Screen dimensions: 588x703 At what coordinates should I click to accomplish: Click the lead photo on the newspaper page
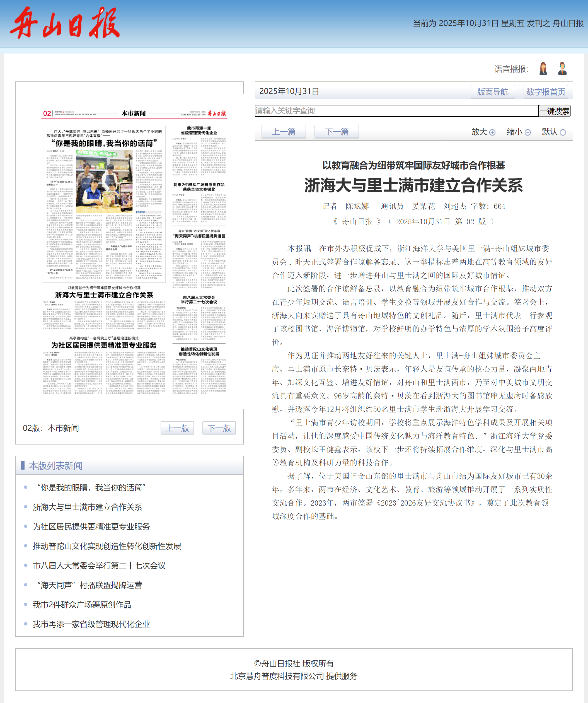tap(104, 182)
